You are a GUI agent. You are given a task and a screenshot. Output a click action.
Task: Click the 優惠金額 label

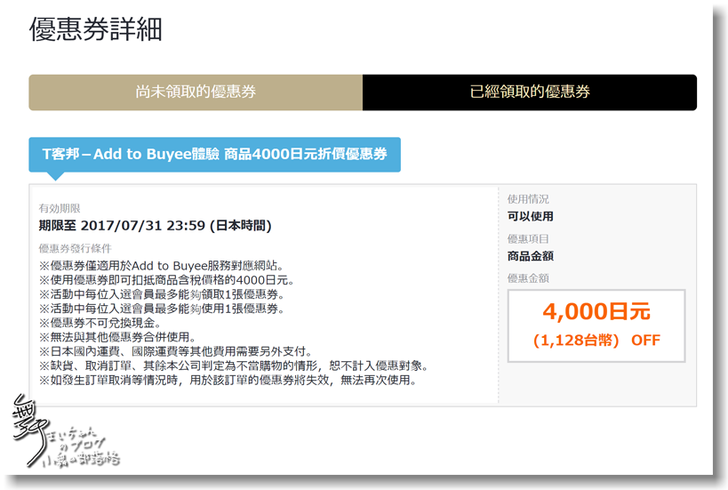[x=528, y=278]
